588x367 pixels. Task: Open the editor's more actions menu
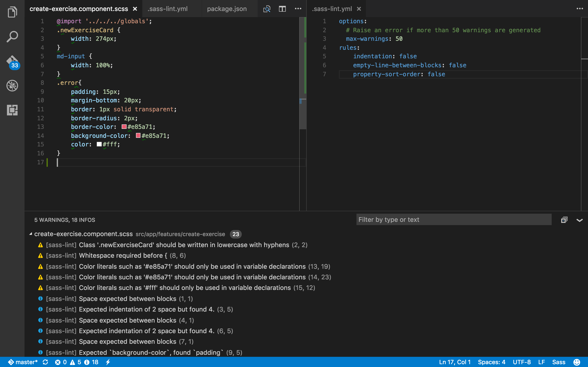[x=298, y=9]
